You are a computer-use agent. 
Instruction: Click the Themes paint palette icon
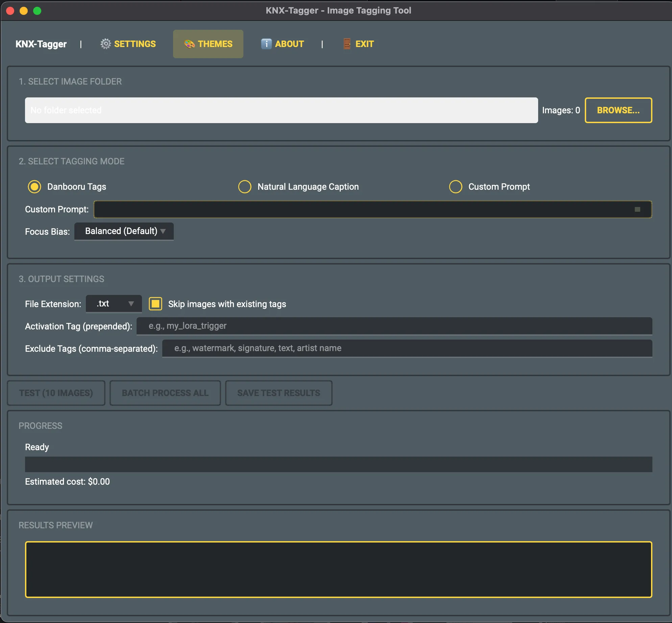189,44
